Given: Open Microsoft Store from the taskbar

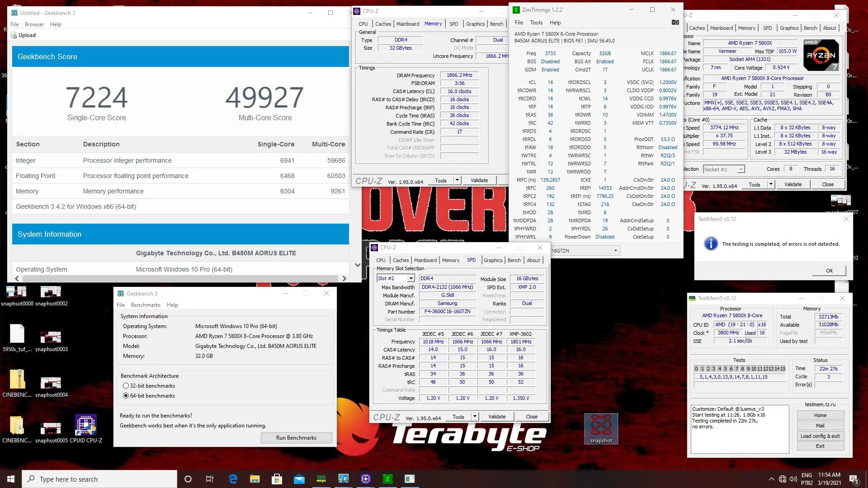Looking at the screenshot, I should tap(277, 479).
